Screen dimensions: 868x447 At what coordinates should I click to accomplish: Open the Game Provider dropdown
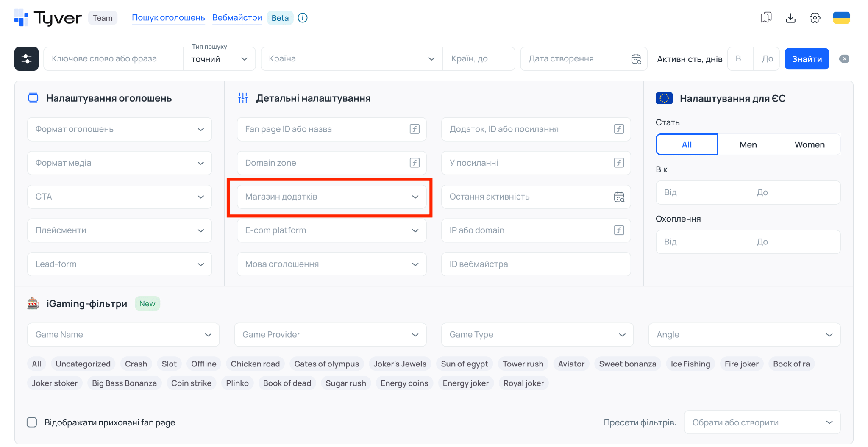[330, 335]
